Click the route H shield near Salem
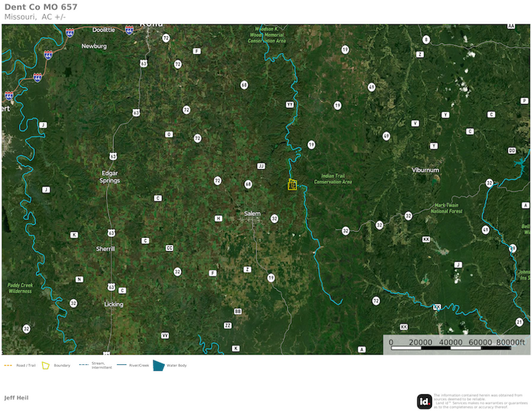Viewport: 532px width, 411px height. pyautogui.click(x=219, y=219)
